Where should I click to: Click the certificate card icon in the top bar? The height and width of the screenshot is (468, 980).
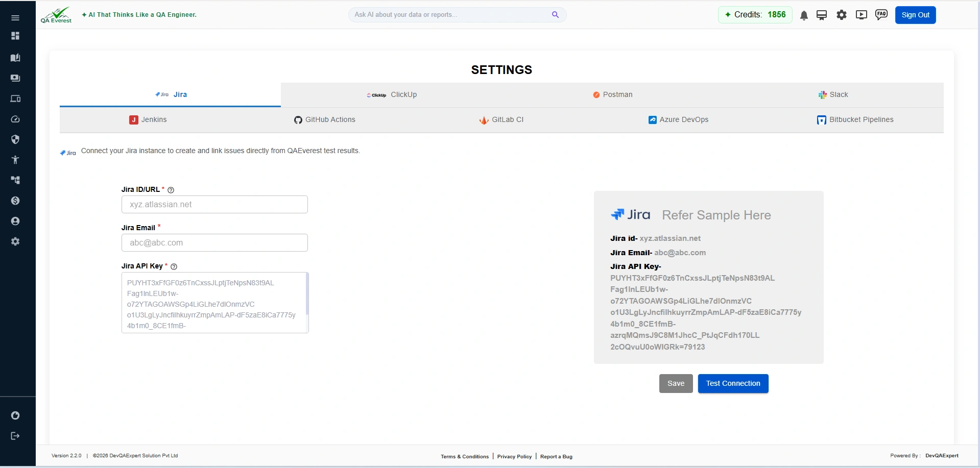coord(822,15)
